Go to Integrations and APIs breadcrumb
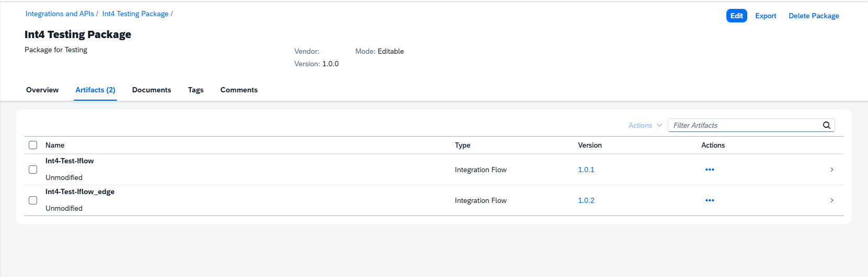This screenshot has width=868, height=277. (60, 14)
